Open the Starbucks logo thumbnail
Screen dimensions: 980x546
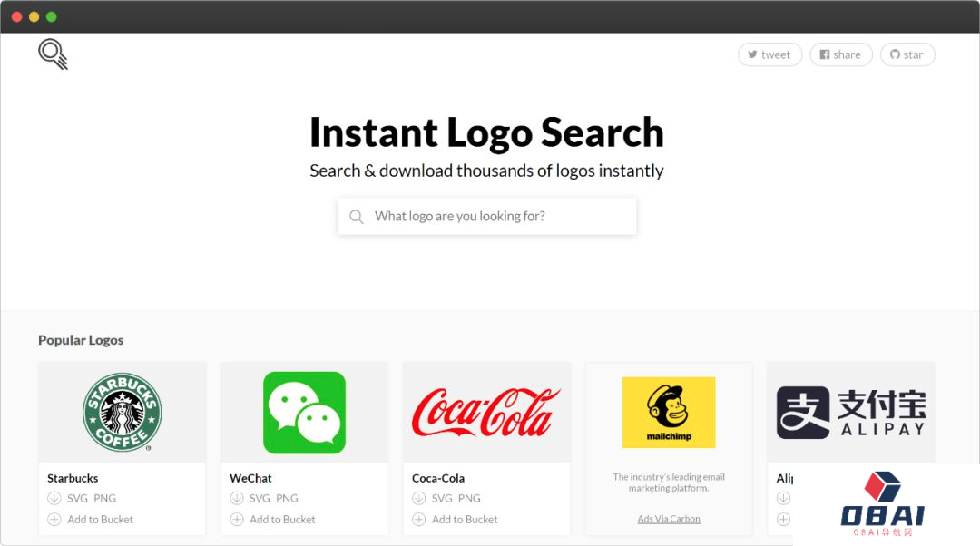click(x=122, y=413)
